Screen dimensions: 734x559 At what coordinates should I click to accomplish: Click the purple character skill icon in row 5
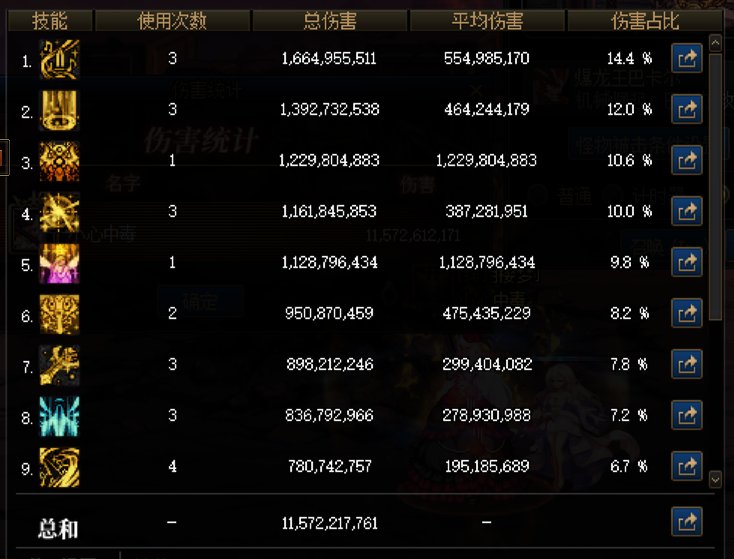point(59,264)
